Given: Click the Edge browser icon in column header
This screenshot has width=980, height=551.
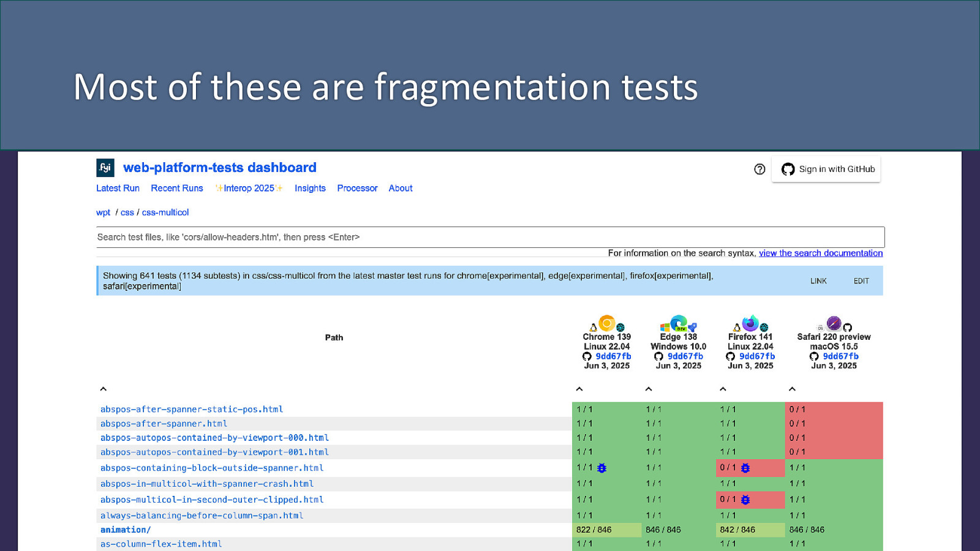Looking at the screenshot, I should click(x=678, y=323).
